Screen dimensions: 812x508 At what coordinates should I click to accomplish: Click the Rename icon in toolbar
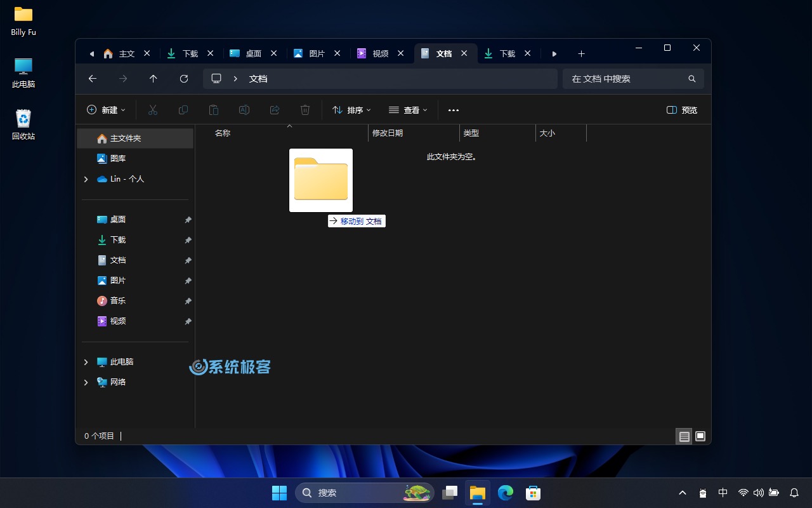pyautogui.click(x=244, y=110)
